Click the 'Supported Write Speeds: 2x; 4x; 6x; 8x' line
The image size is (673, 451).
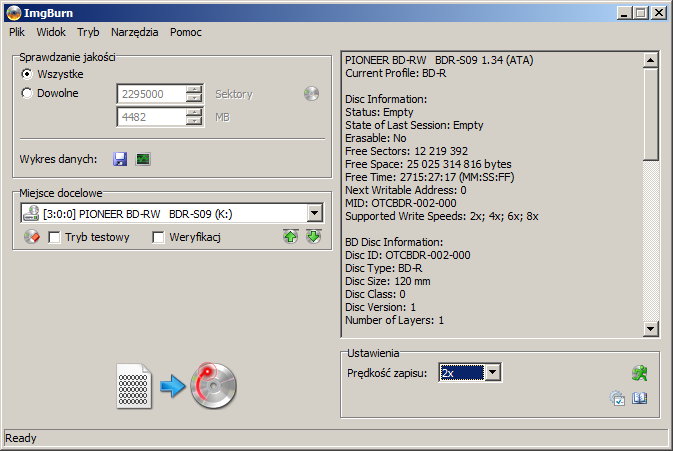[x=442, y=216]
